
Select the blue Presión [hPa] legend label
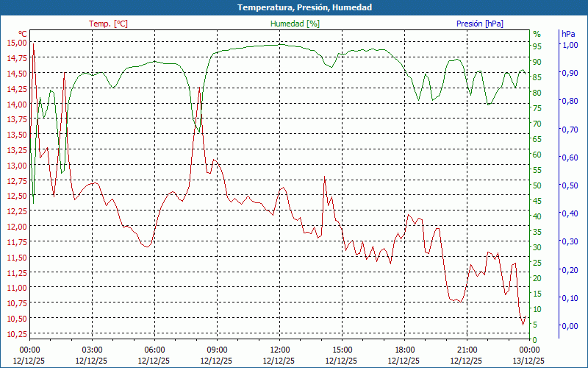click(x=479, y=24)
